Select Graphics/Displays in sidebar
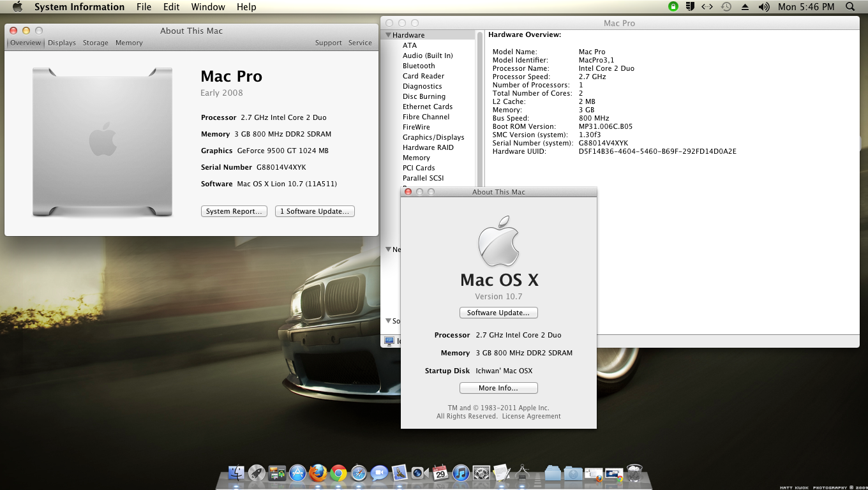The image size is (868, 490). coord(433,137)
